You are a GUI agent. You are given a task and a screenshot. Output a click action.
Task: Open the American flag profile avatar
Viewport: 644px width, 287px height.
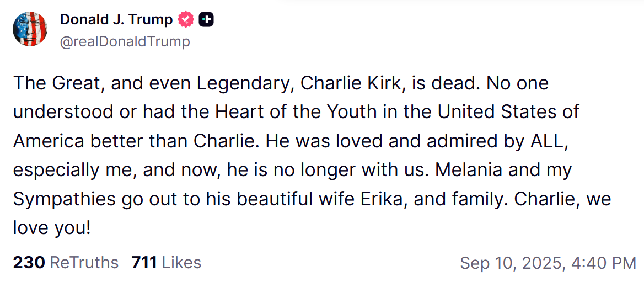[x=30, y=29]
